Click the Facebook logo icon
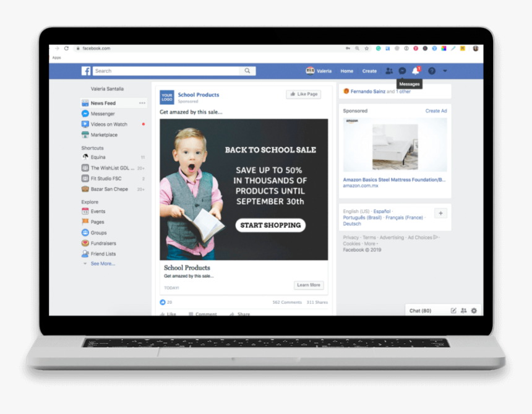 click(x=86, y=71)
